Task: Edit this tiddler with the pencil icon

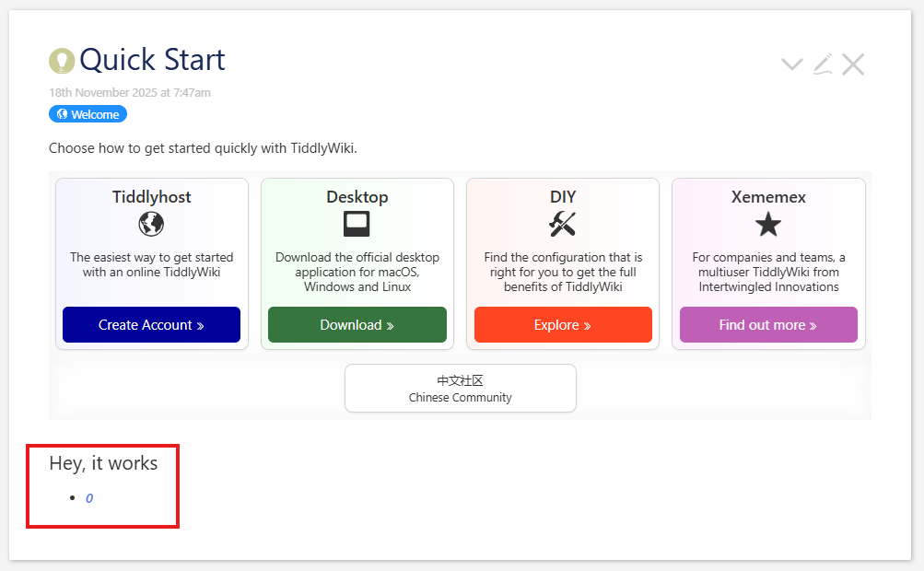Action: pyautogui.click(x=823, y=64)
